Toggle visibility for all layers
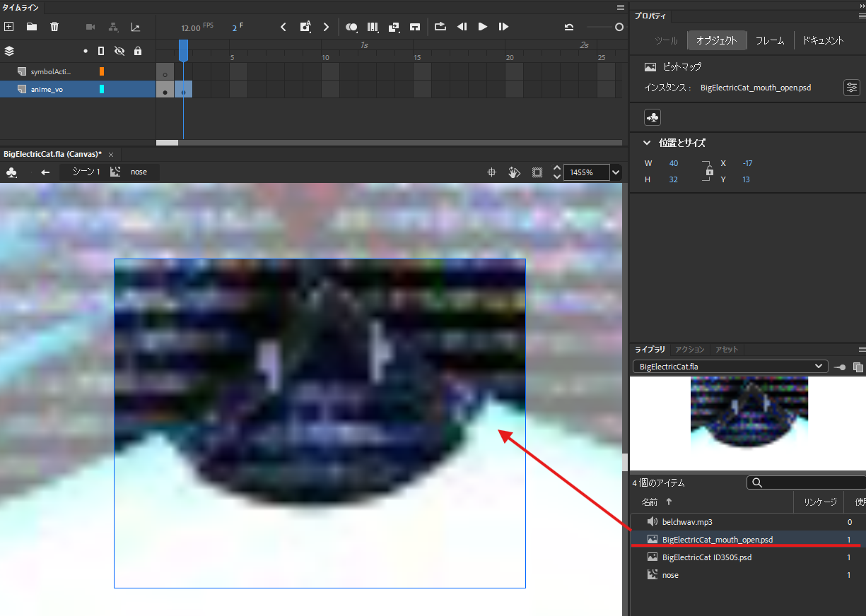The width and height of the screenshot is (866, 616). 119,51
